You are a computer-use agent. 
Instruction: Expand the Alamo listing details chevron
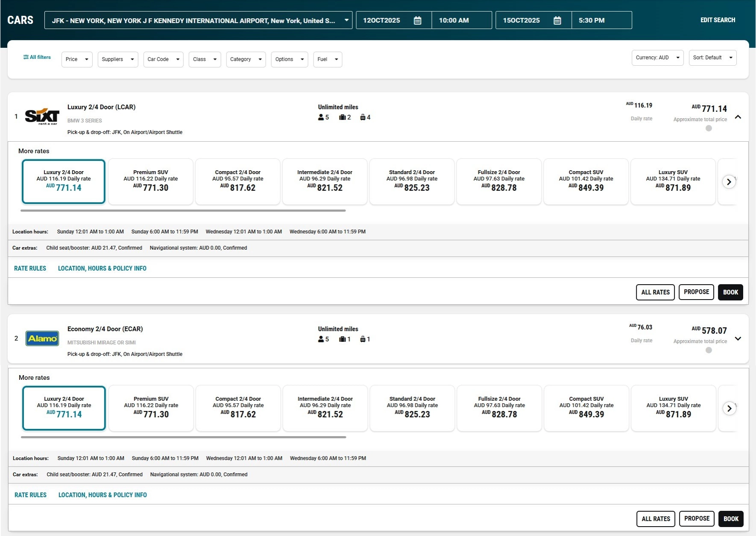click(x=738, y=338)
